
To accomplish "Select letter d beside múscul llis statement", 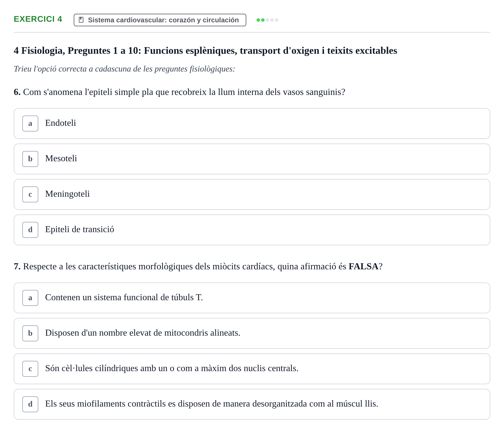I will pyautogui.click(x=30, y=404).
